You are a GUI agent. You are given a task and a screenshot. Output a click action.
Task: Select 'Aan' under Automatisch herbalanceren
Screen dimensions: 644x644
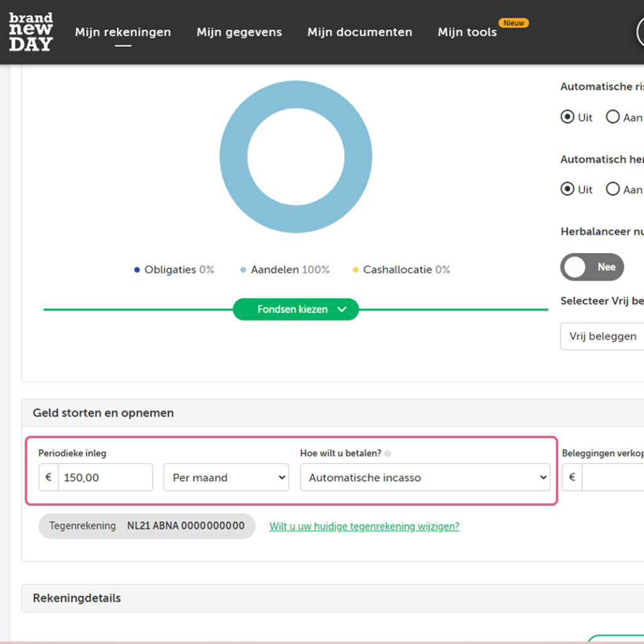pos(613,189)
